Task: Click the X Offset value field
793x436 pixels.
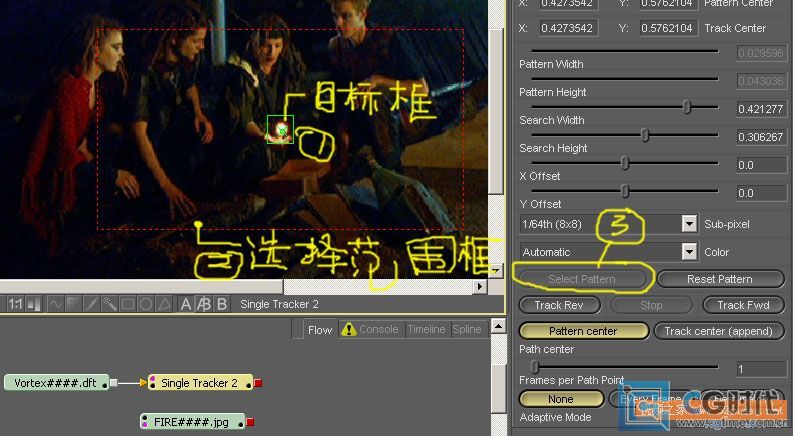Action: [x=761, y=165]
